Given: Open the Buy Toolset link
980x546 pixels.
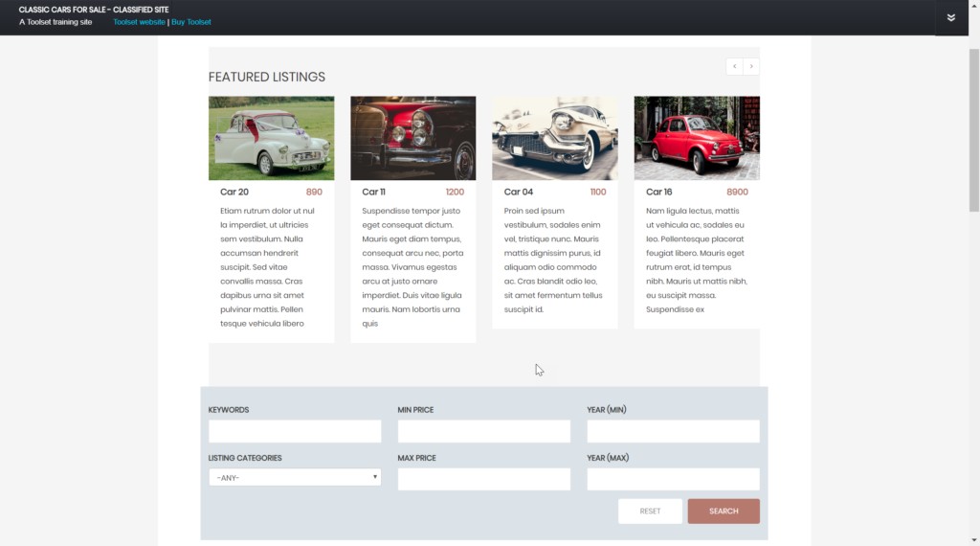Looking at the screenshot, I should click(x=191, y=22).
